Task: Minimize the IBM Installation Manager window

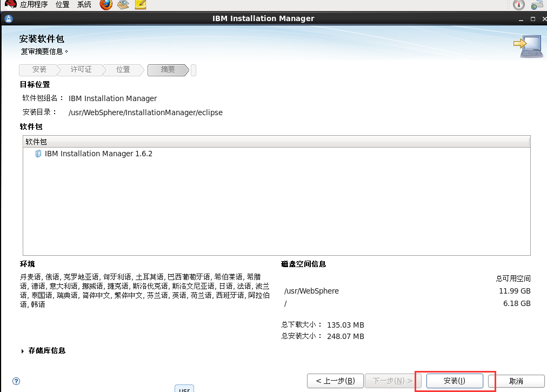Action: [521, 19]
